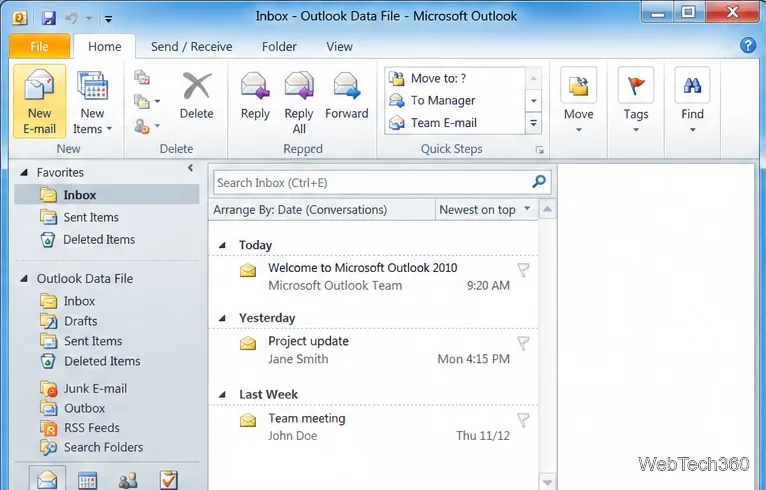Click the message list scroll-down arrow

click(x=547, y=482)
